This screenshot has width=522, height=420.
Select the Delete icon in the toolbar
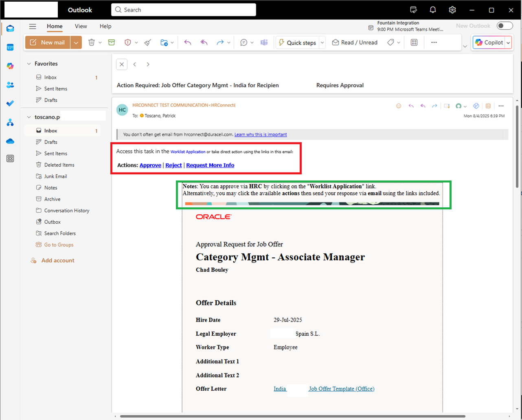pyautogui.click(x=92, y=42)
